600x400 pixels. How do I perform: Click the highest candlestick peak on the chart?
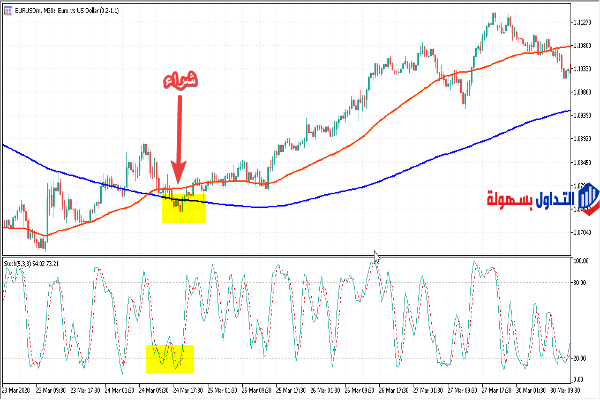[494, 15]
